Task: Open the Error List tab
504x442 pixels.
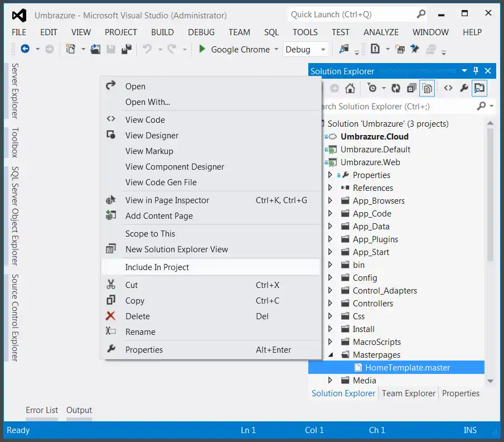Action: point(42,410)
